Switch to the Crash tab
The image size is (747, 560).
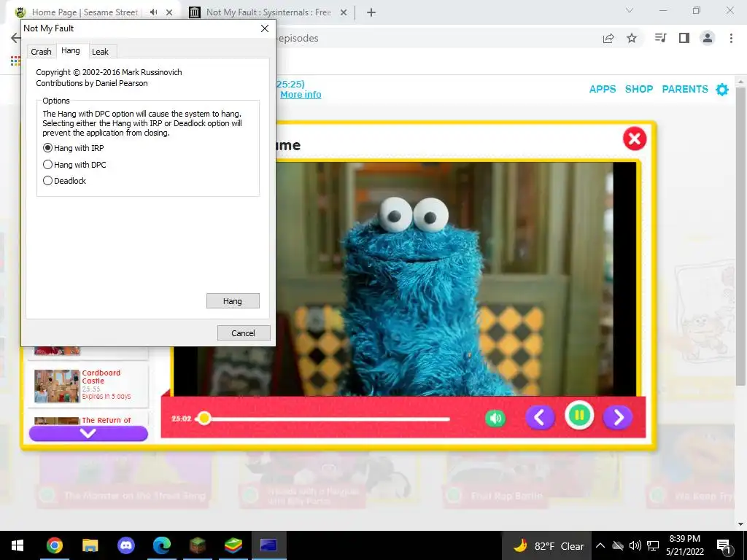pyautogui.click(x=41, y=52)
